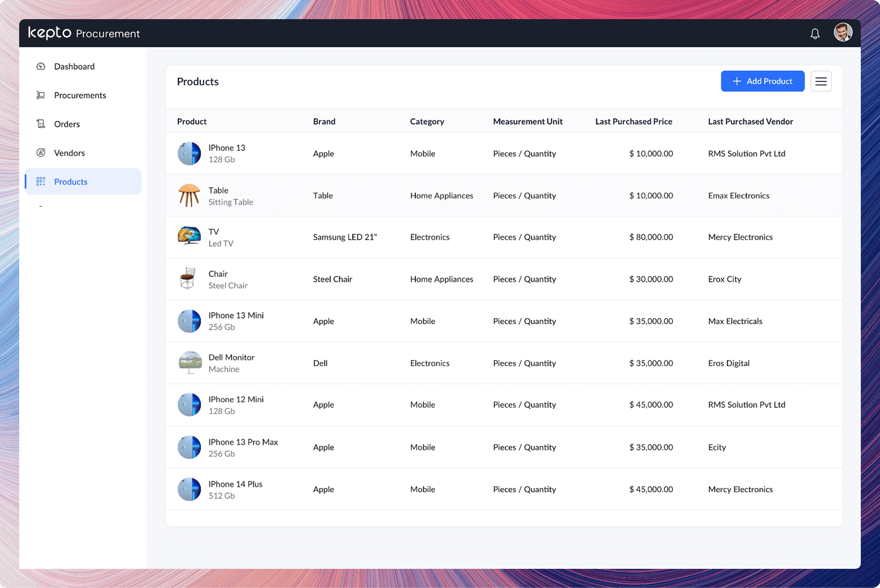Open the IPhone 12 Mini product name

pyautogui.click(x=236, y=400)
